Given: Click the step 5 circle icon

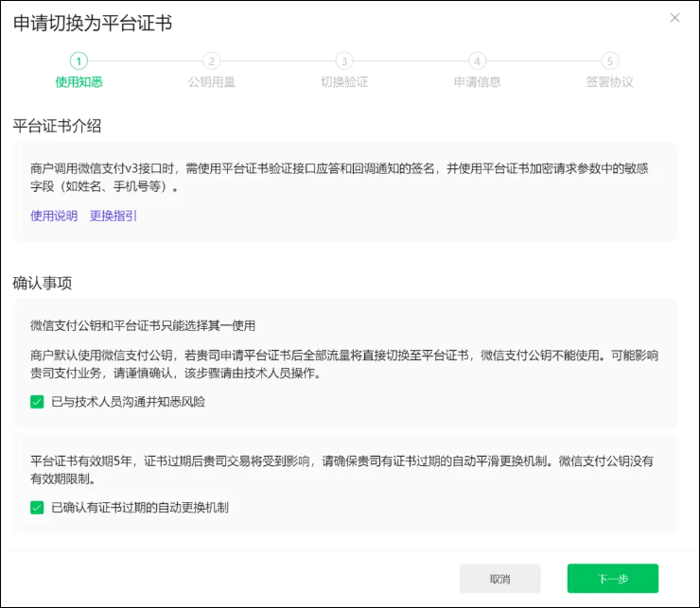Looking at the screenshot, I should tap(609, 61).
